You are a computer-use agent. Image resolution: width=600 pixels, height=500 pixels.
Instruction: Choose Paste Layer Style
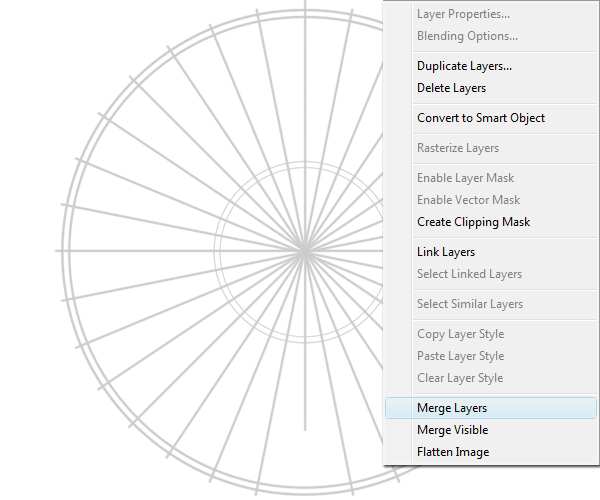tap(460, 356)
